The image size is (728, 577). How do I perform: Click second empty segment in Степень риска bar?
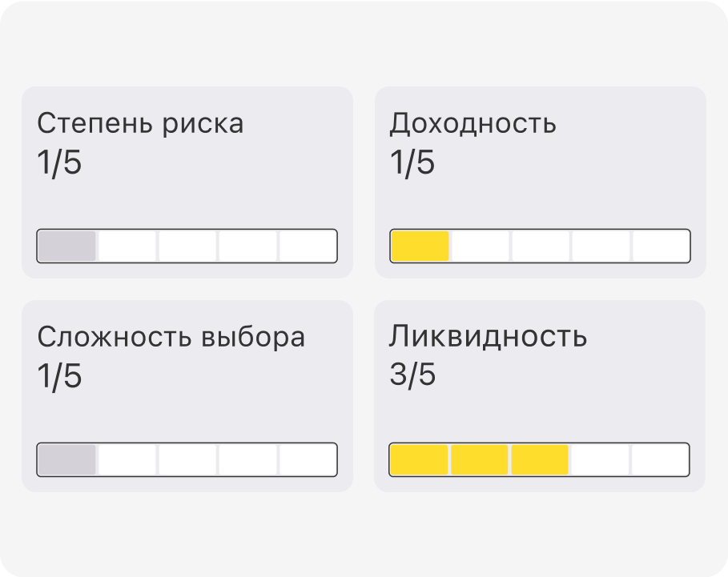[187, 246]
